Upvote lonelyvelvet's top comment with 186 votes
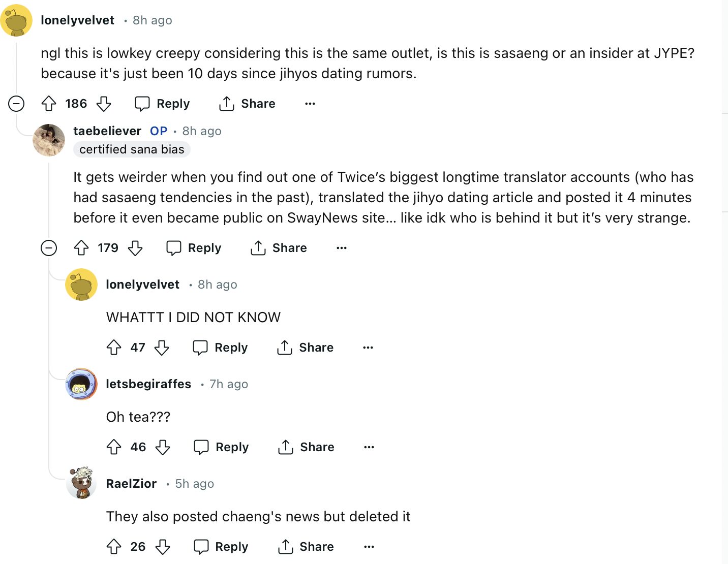The image size is (728, 564). (x=49, y=104)
